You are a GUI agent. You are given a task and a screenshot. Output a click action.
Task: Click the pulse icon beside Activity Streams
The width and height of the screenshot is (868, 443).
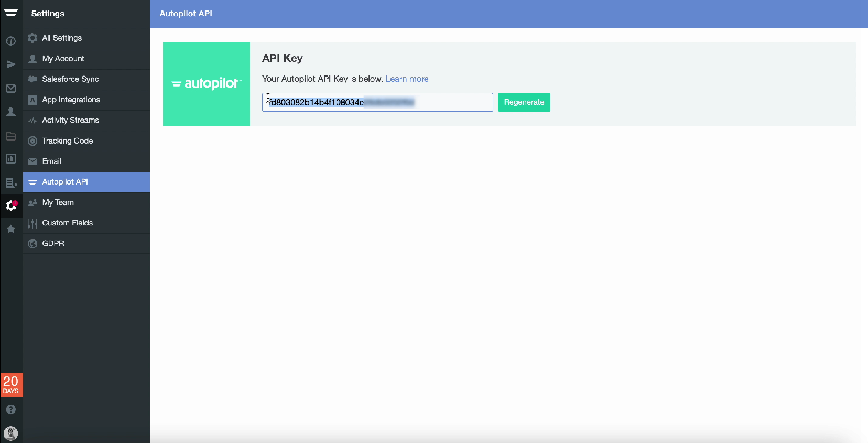tap(32, 120)
